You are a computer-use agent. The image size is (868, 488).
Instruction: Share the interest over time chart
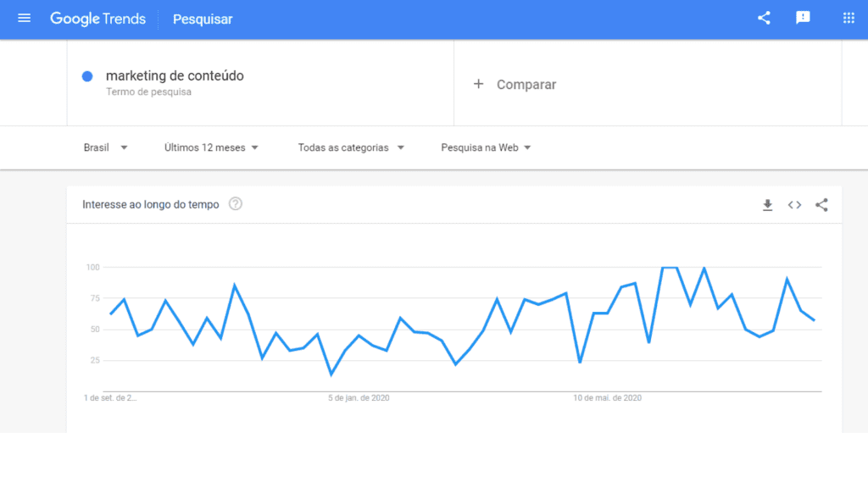point(821,204)
